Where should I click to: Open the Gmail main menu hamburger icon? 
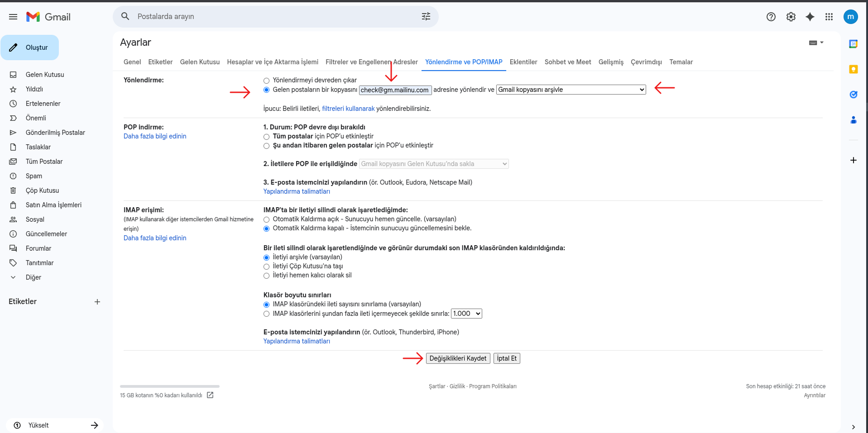click(x=13, y=17)
